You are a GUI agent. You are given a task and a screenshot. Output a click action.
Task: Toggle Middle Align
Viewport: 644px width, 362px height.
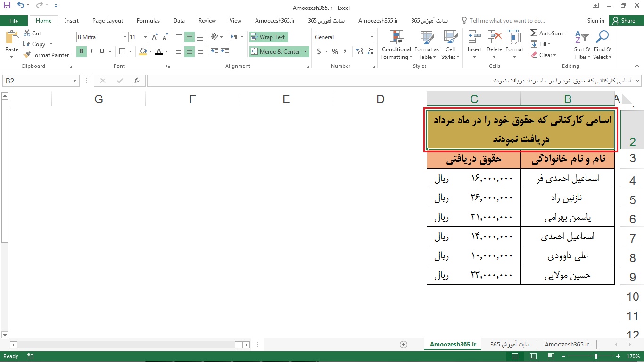(x=190, y=37)
